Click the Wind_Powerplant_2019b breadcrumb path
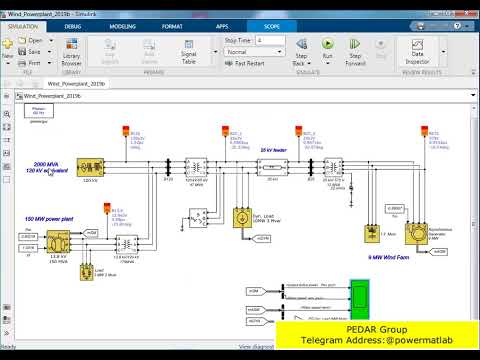 52,96
